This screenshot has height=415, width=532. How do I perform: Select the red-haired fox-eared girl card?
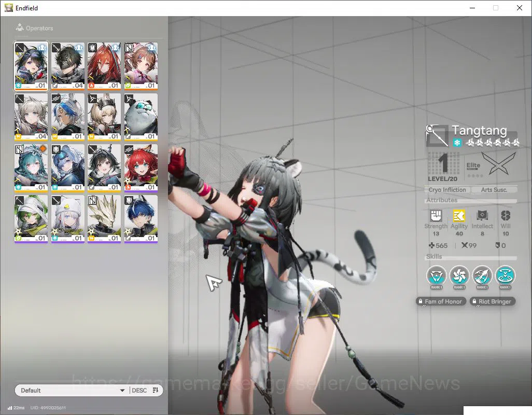(141, 168)
